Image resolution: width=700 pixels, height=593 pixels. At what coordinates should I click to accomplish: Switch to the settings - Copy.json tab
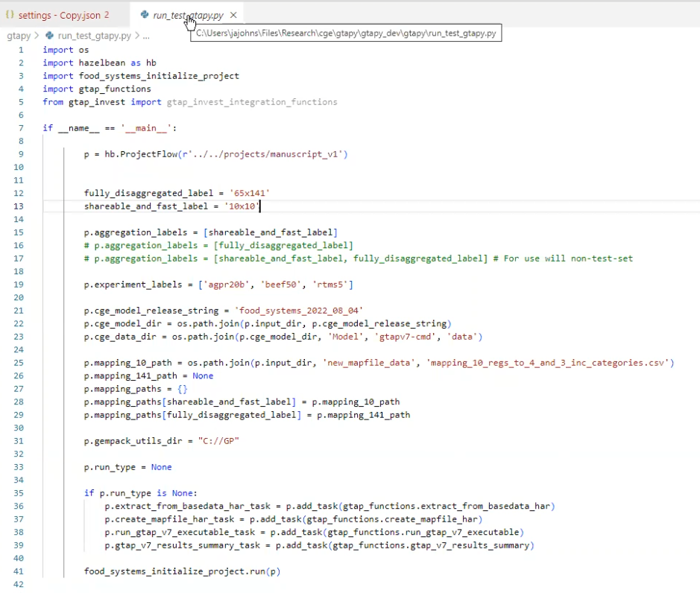coord(58,15)
